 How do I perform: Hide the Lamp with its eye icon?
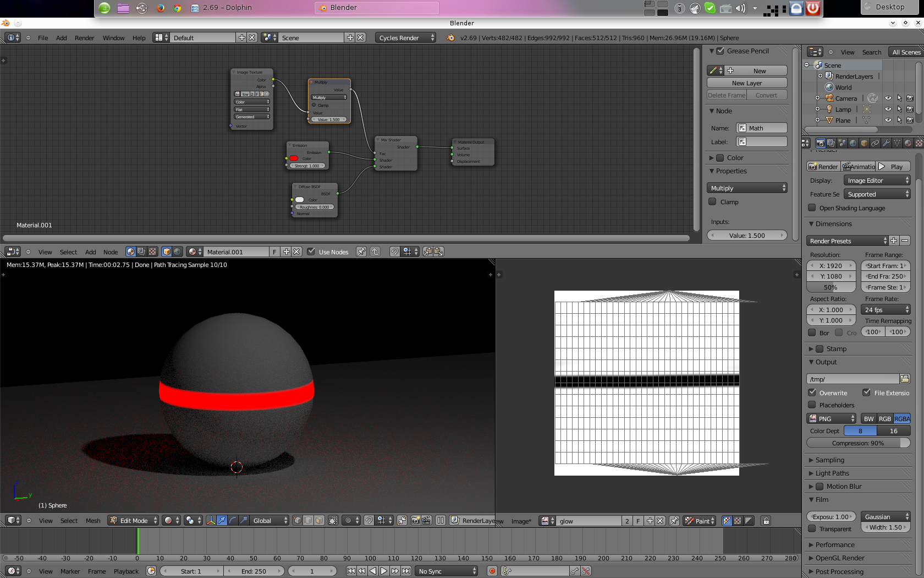(888, 109)
